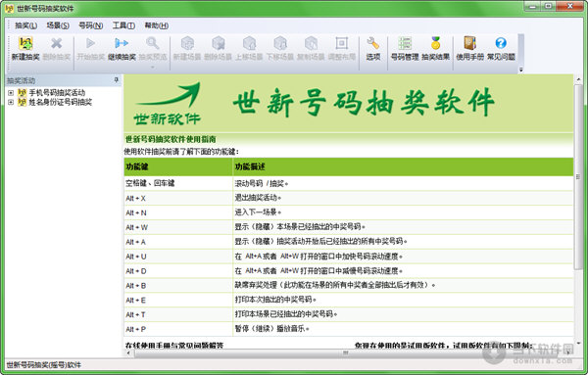Click the 暂停（继续）播放音乐 description
This screenshot has height=375, width=588.
pos(271,329)
